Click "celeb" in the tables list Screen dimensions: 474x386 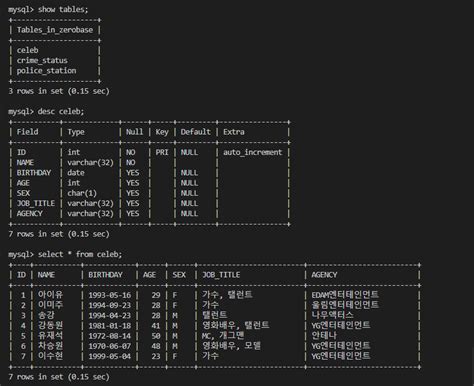[x=28, y=50]
